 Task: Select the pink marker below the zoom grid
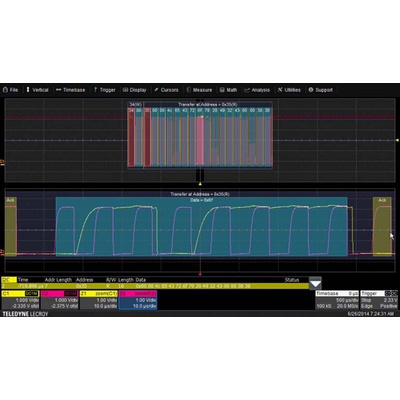tap(200, 274)
